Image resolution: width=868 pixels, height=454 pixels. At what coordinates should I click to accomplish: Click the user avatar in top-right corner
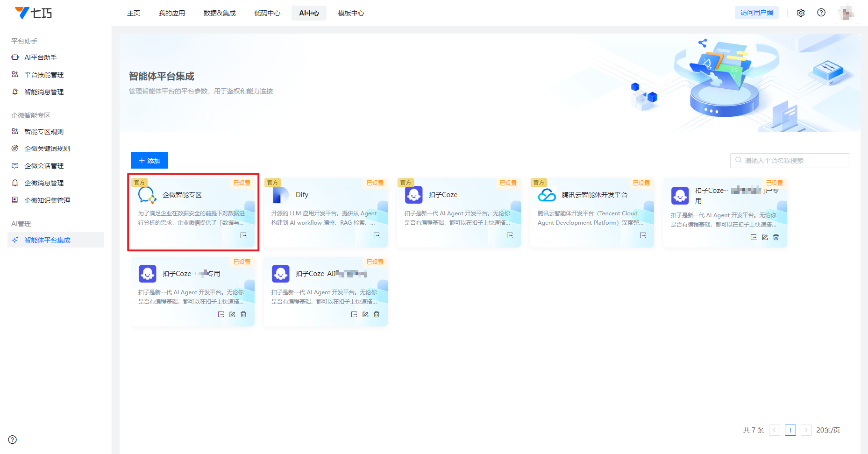pos(846,13)
